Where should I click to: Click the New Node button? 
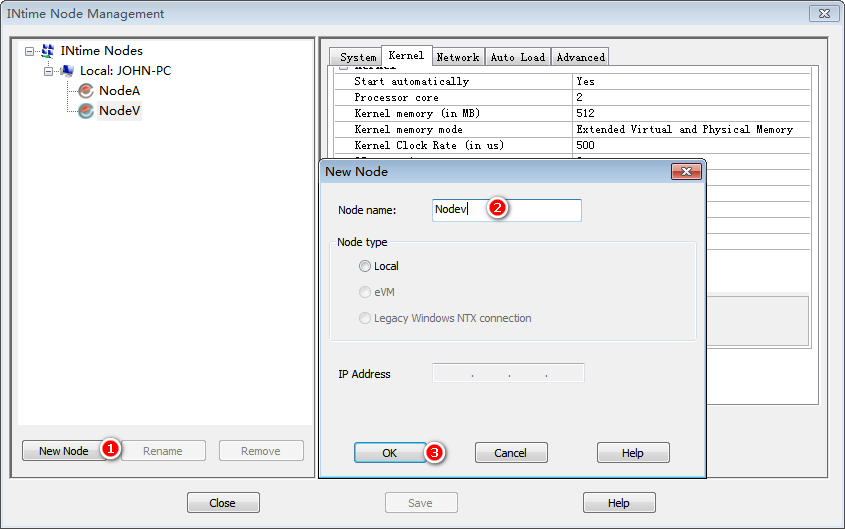(x=64, y=451)
